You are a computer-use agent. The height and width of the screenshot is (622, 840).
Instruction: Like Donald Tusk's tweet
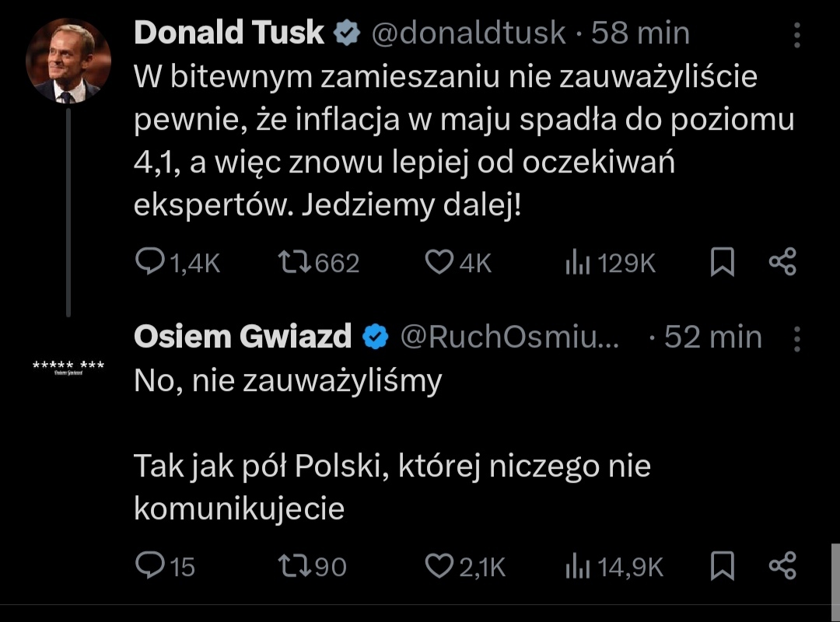click(439, 263)
